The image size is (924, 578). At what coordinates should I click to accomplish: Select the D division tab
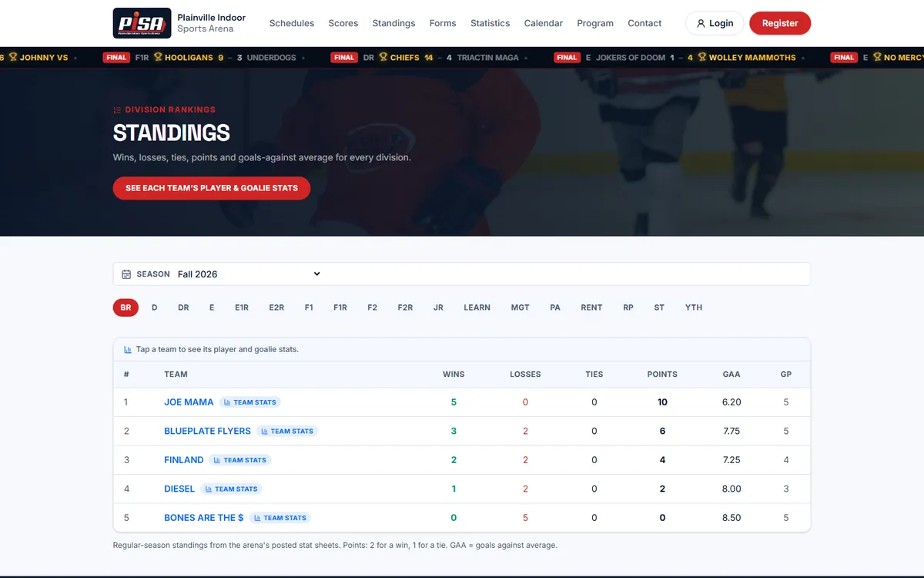coord(154,307)
